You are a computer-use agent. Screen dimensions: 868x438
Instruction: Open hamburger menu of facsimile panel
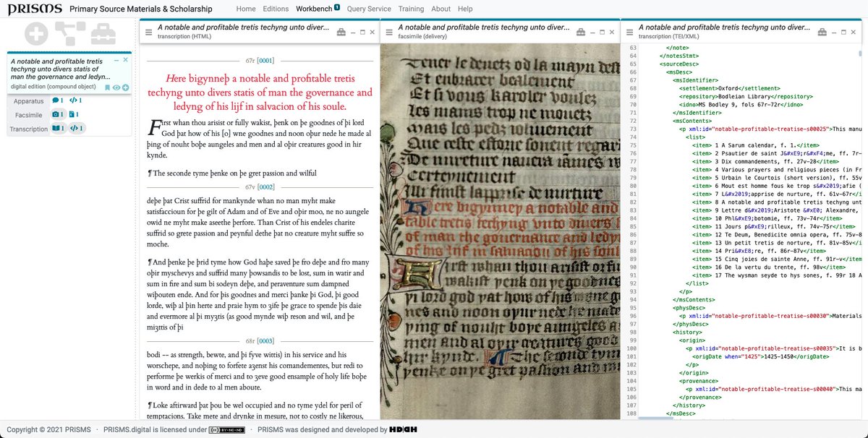389,32
